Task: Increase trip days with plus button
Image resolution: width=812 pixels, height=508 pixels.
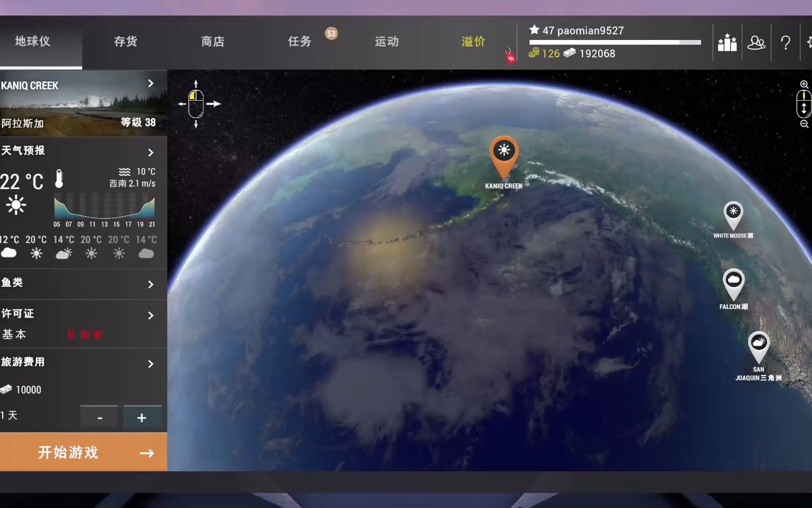Action: 142,417
